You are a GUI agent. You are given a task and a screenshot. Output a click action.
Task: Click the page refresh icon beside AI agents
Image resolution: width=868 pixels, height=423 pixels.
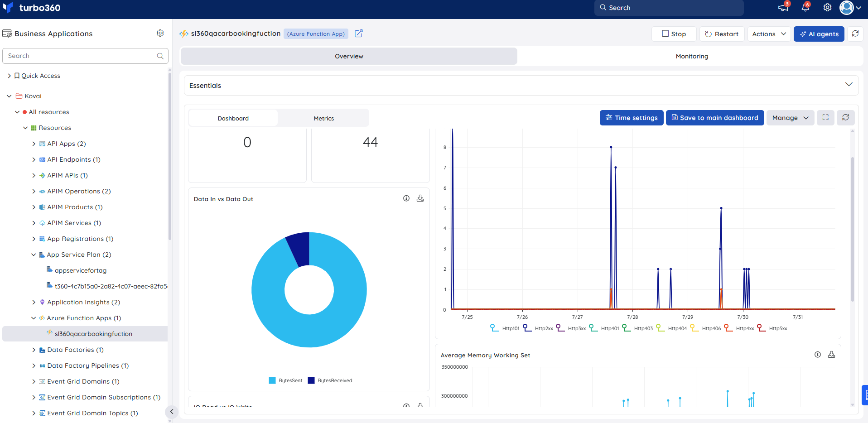click(x=855, y=34)
